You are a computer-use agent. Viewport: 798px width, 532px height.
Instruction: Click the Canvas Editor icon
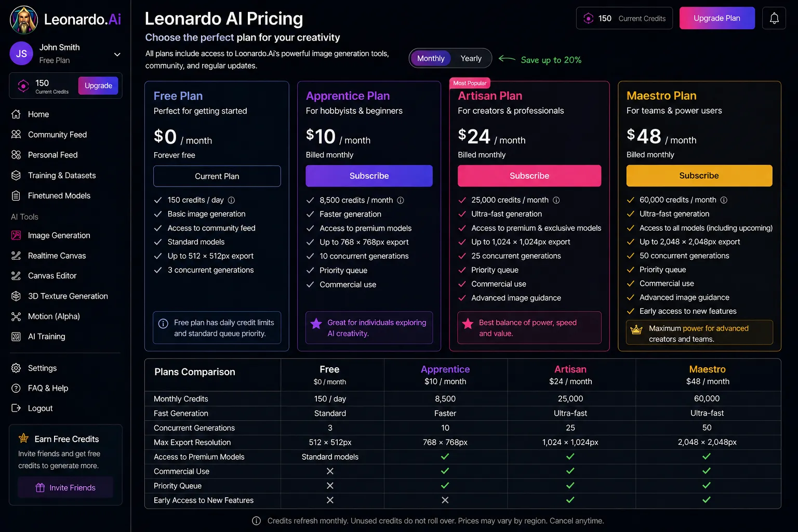click(x=16, y=276)
